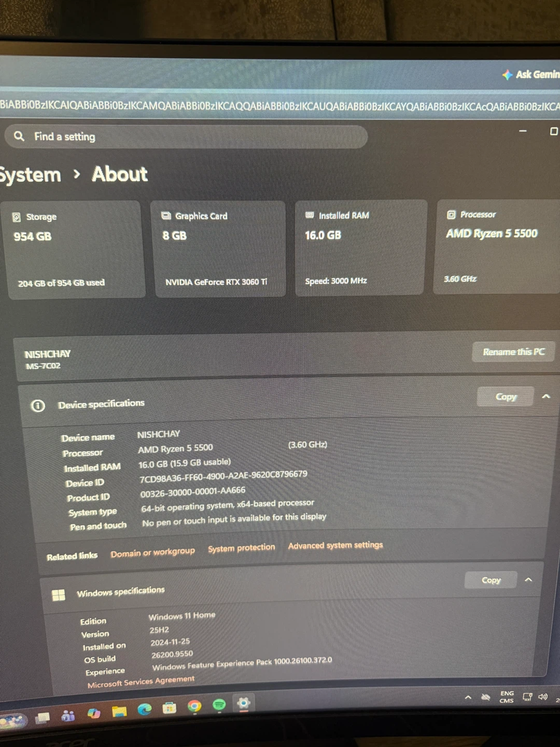Click the OS build value 26200.9550

pyautogui.click(x=172, y=655)
